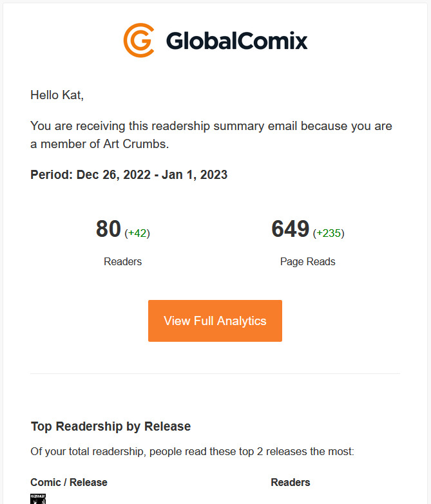Screen dimensions: 431x504
Task: Click Jan 1, 2023 end date
Action: pyautogui.click(x=195, y=175)
